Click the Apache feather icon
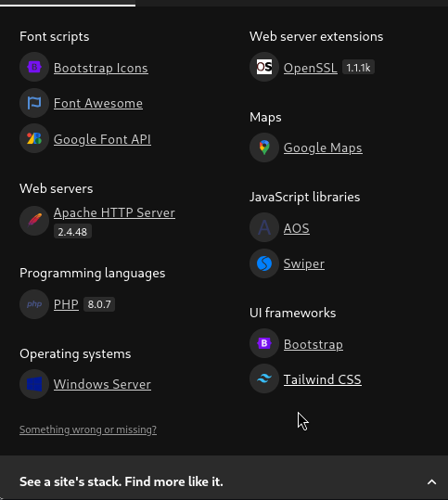448x500 pixels. point(34,221)
